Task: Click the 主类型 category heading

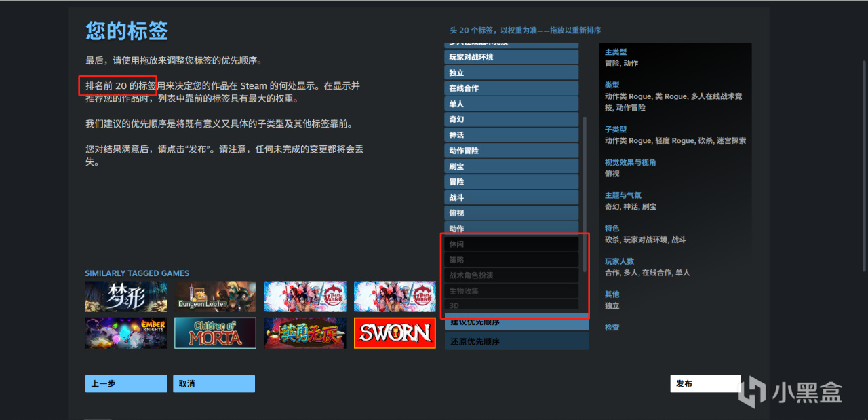Action: (616, 52)
